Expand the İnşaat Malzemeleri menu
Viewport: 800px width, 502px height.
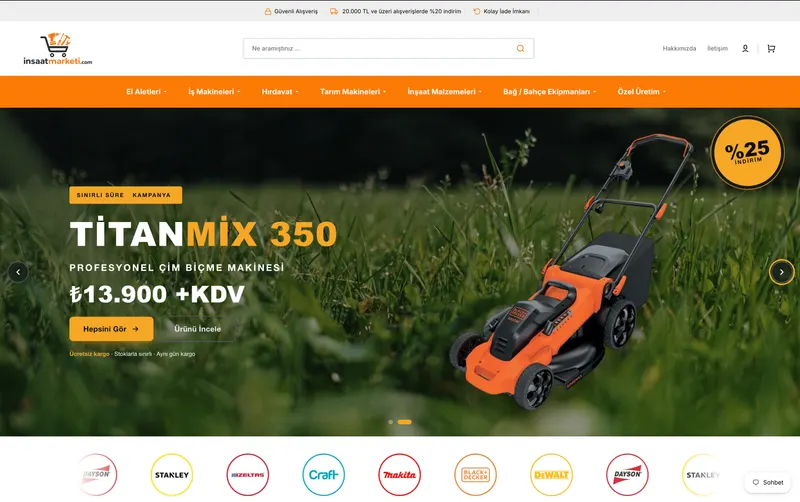coord(444,92)
